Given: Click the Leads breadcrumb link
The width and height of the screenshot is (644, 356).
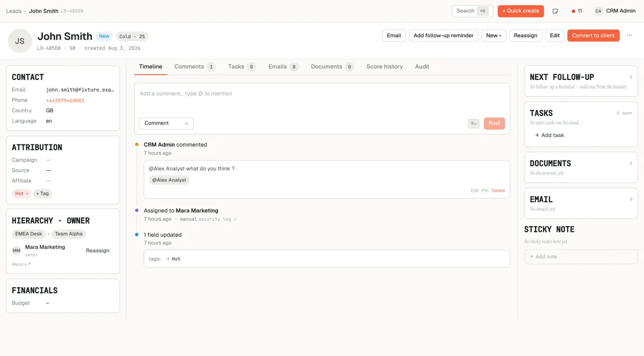Looking at the screenshot, I should tap(14, 11).
